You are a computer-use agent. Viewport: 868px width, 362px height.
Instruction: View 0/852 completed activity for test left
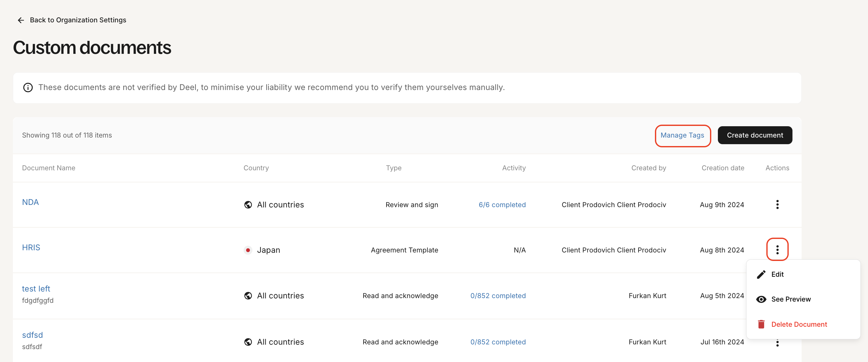498,296
